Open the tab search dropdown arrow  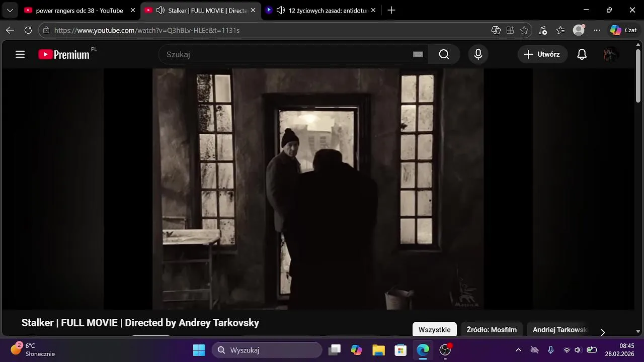click(x=10, y=10)
